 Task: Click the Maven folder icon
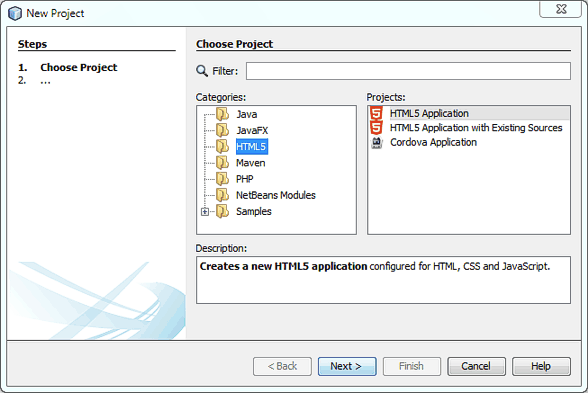222,163
